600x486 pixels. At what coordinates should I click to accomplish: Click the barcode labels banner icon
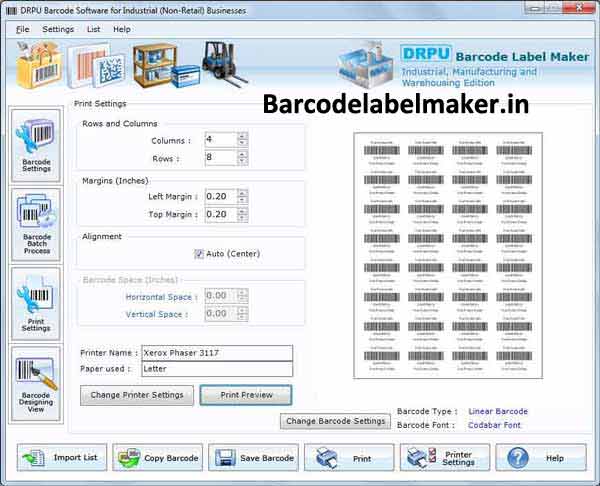(x=97, y=65)
